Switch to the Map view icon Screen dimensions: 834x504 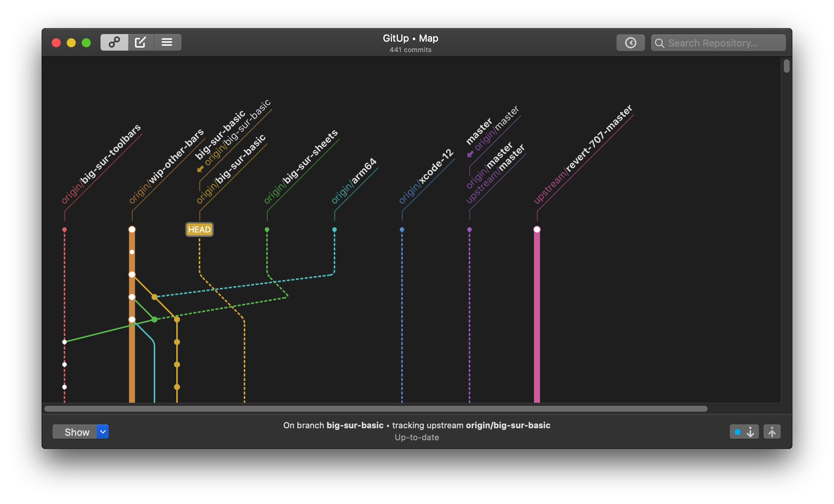tap(114, 42)
